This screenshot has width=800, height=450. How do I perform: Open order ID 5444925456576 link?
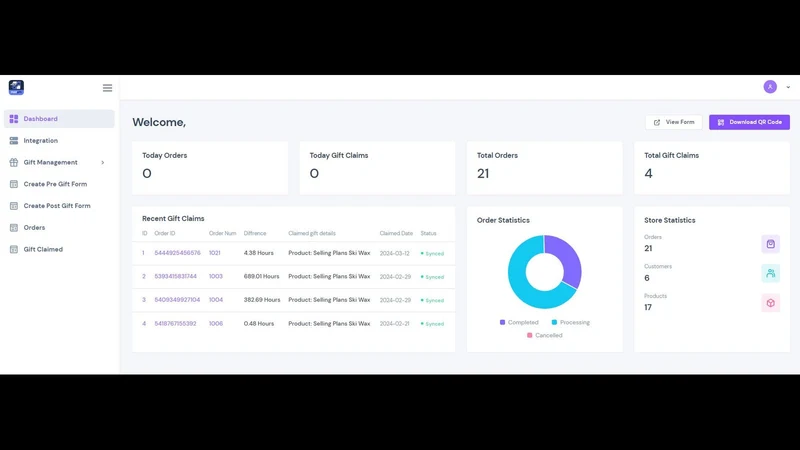[x=178, y=253]
